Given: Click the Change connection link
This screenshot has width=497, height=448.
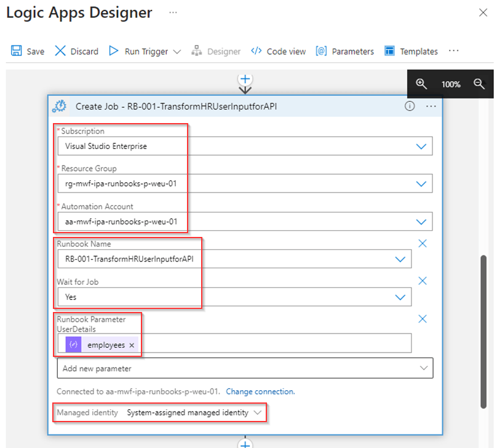Looking at the screenshot, I should pos(260,391).
